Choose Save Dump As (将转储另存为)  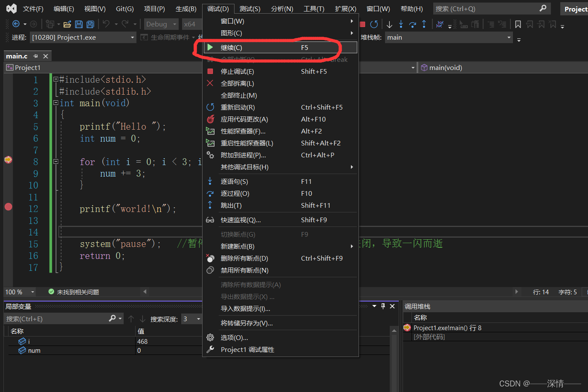[280, 323]
